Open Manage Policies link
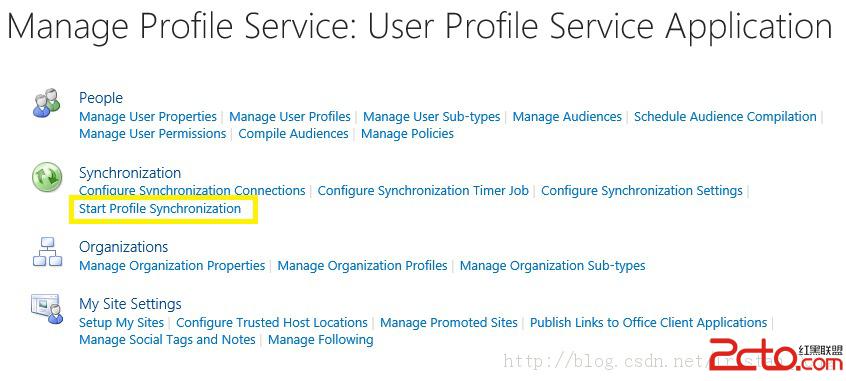The image size is (846, 381). (407, 133)
